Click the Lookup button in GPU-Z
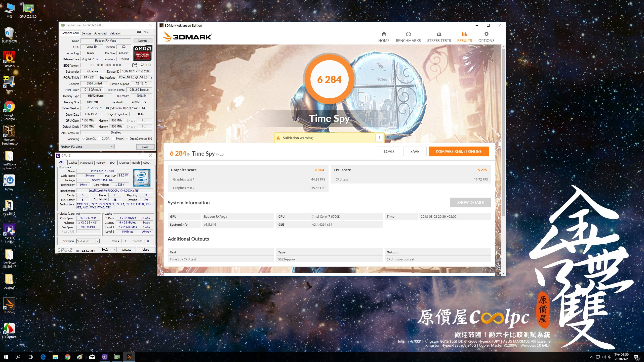644x362 pixels. [143, 41]
